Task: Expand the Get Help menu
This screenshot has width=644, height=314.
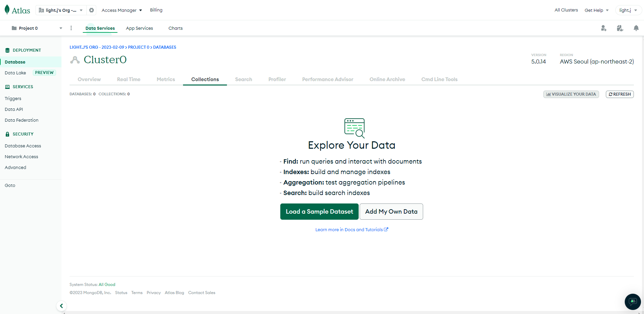Action: tap(597, 10)
